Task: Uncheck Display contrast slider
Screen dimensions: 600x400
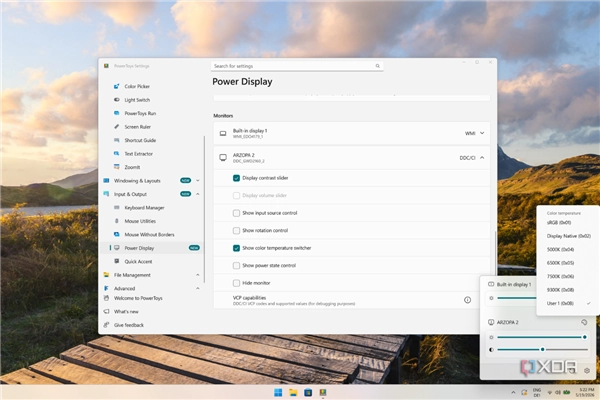Action: click(x=236, y=178)
